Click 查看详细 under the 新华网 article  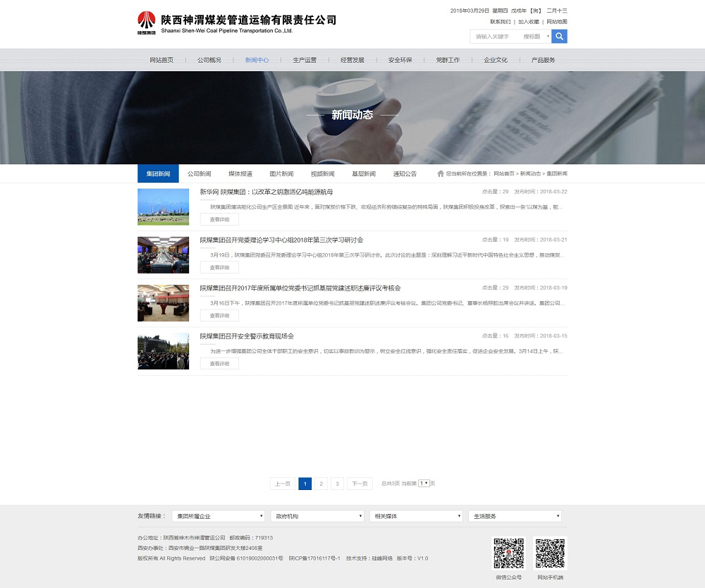(219, 219)
